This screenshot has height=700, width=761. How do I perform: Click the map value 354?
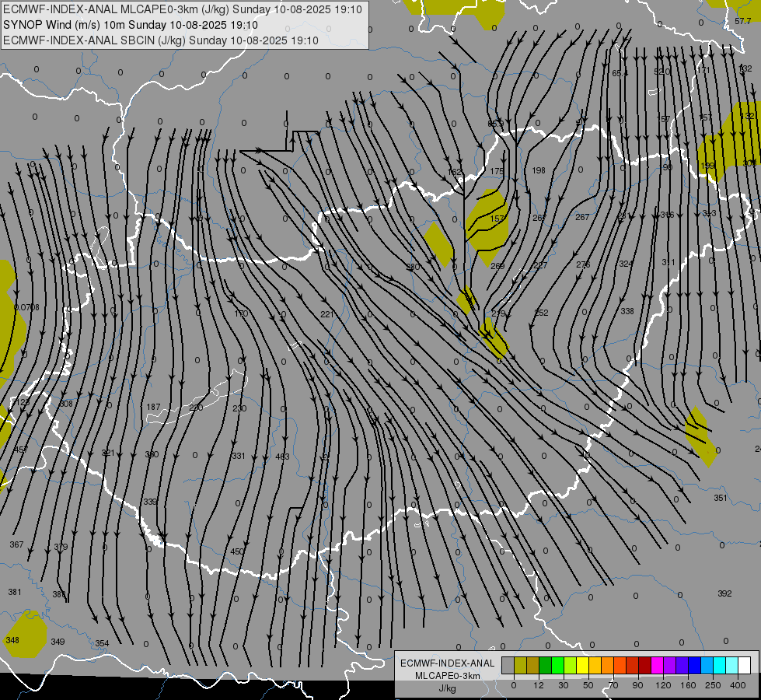102,643
